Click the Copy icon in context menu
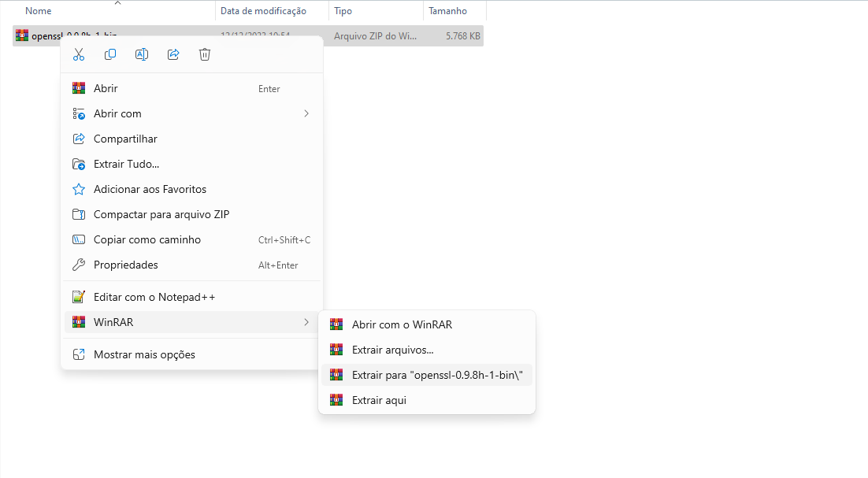Image resolution: width=868 pixels, height=478 pixels. [x=110, y=54]
